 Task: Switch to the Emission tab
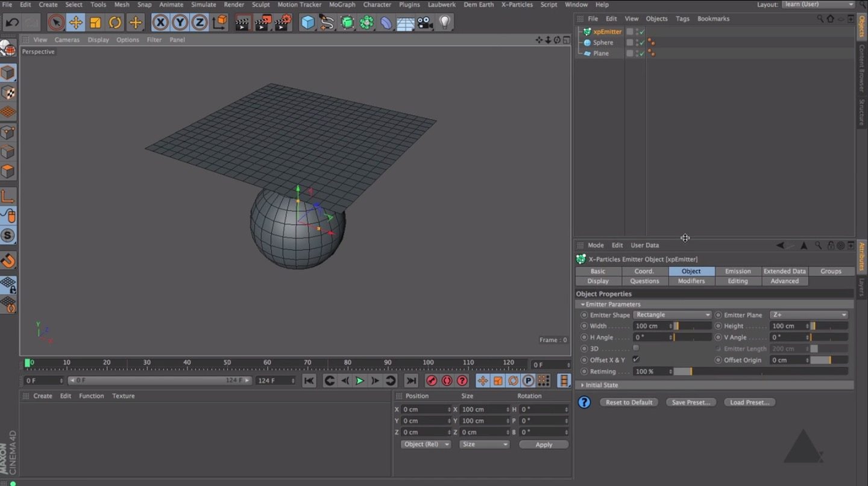pyautogui.click(x=738, y=271)
